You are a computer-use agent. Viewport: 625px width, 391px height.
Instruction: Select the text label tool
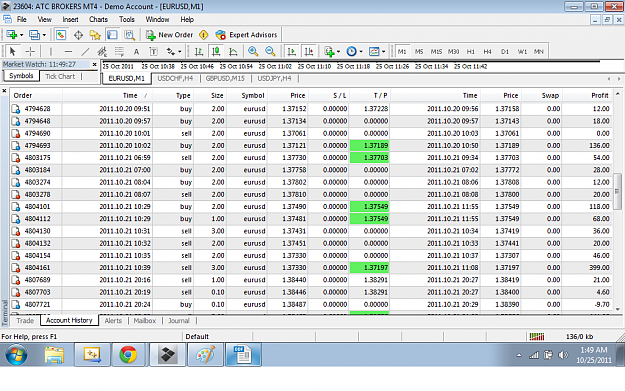coord(153,51)
